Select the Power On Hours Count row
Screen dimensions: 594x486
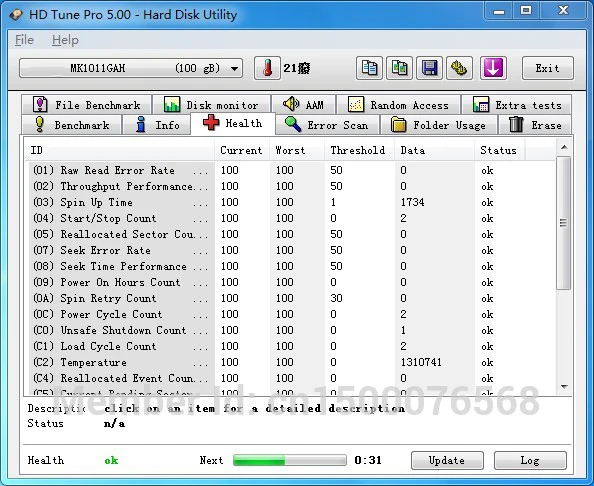pyautogui.click(x=292, y=282)
